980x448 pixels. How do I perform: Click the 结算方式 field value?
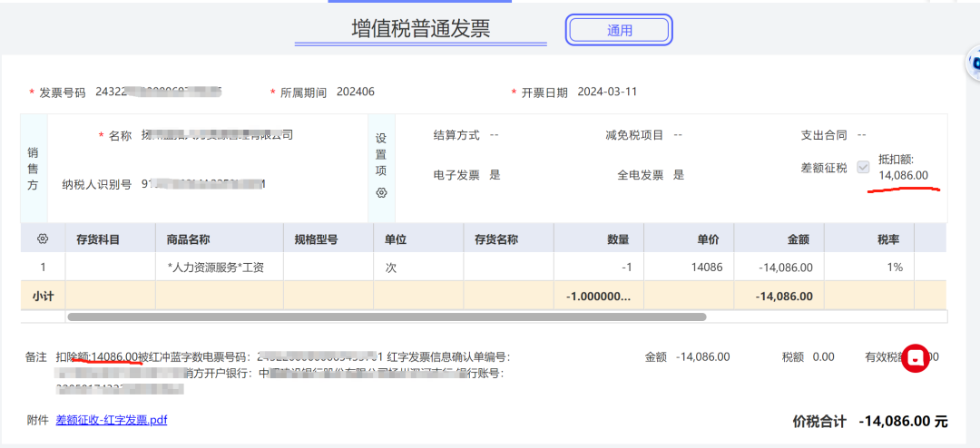(494, 135)
